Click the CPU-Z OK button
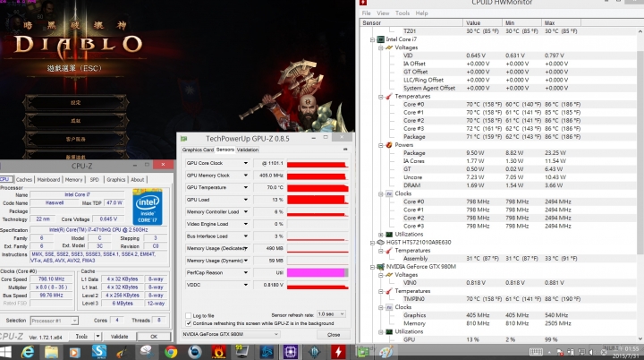The width and height of the screenshot is (644, 360). [154, 337]
